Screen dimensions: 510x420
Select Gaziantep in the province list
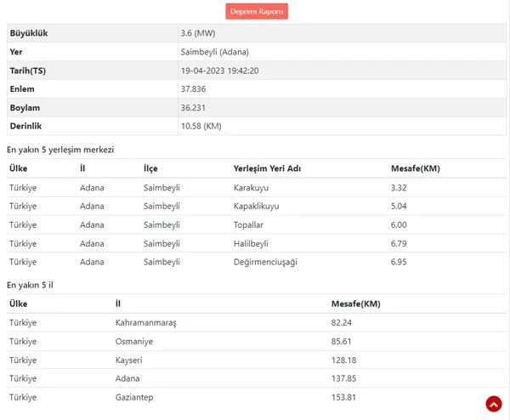(x=134, y=397)
